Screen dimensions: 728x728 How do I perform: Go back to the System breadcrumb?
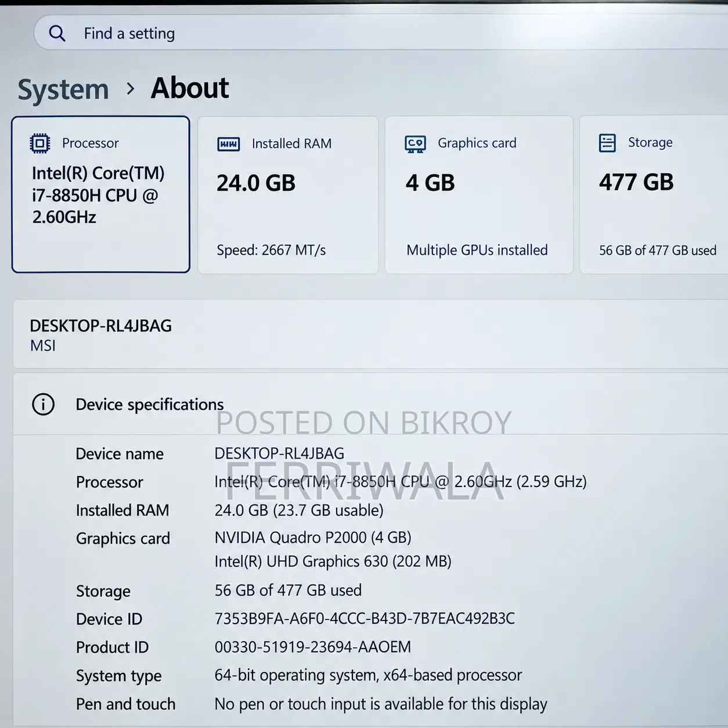(x=63, y=89)
